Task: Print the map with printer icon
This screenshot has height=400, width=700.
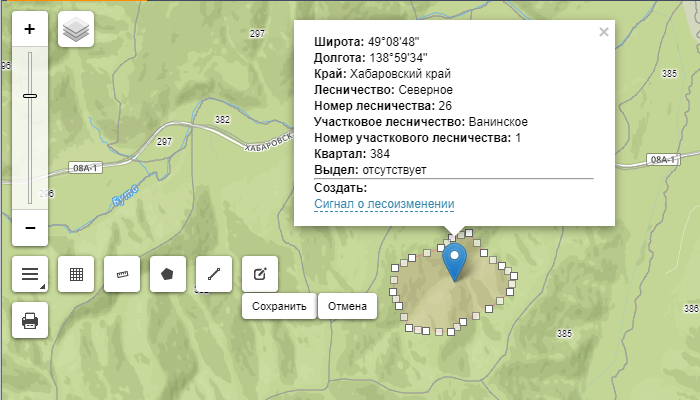Action: pyautogui.click(x=30, y=320)
